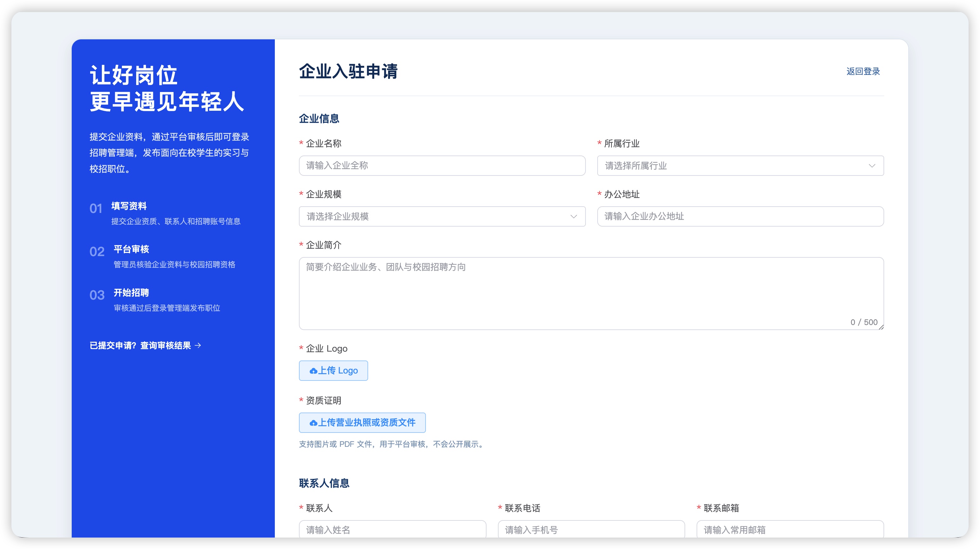Open the 所属行业 dropdown arrow

[x=871, y=166]
